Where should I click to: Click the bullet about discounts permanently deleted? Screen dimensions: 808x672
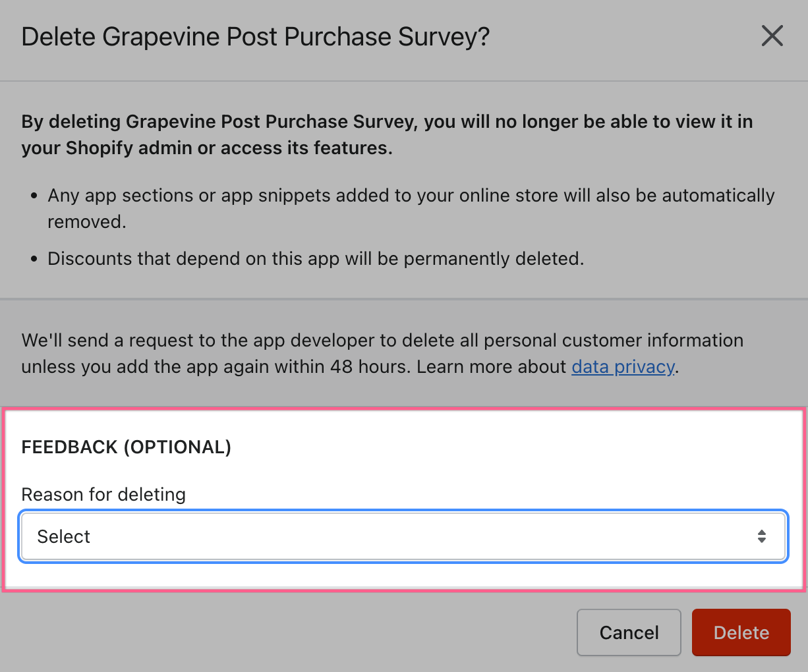point(316,259)
